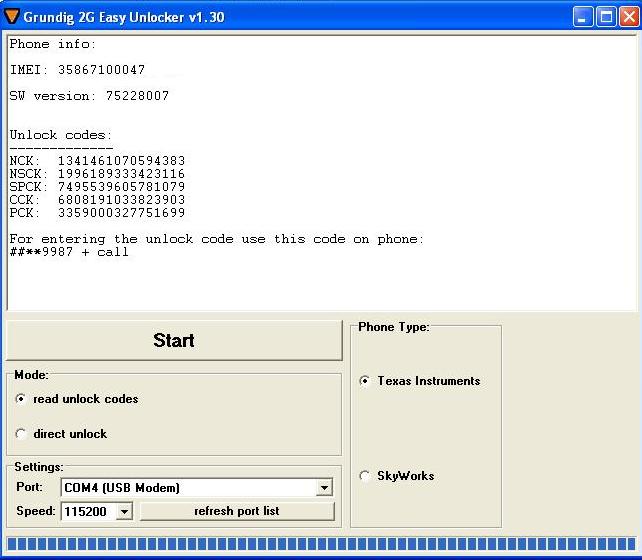
Task: Click the Grundig app icon in title bar
Action: point(11,16)
